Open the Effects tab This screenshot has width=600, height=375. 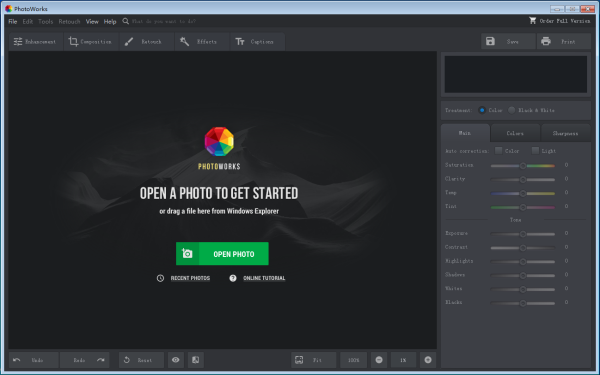point(201,42)
